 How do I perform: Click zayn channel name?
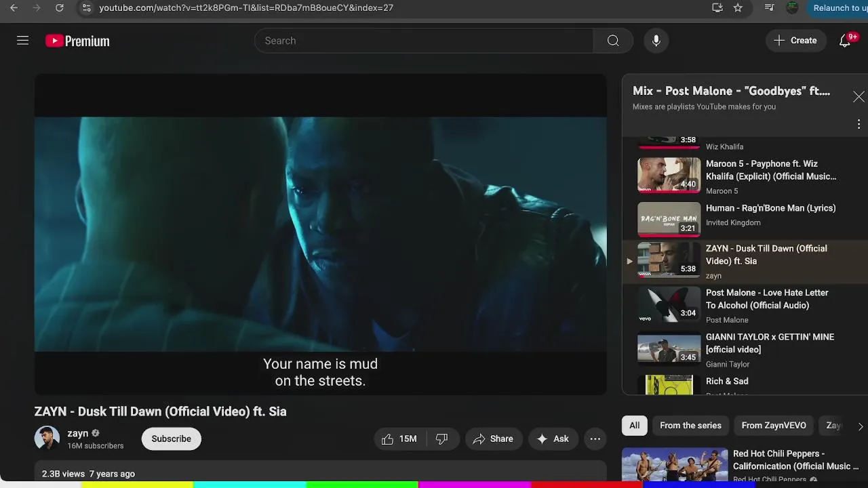coord(78,433)
